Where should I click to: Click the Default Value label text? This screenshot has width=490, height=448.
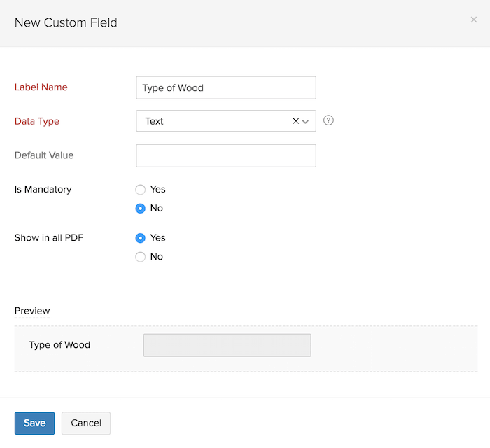click(44, 155)
